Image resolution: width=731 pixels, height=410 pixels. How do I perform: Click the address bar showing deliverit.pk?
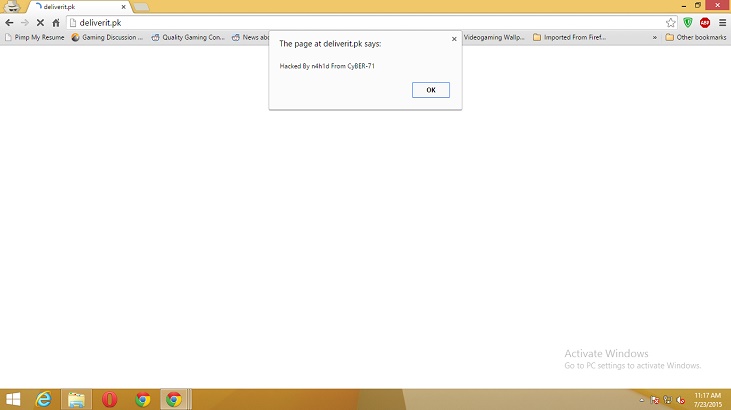pyautogui.click(x=360, y=22)
